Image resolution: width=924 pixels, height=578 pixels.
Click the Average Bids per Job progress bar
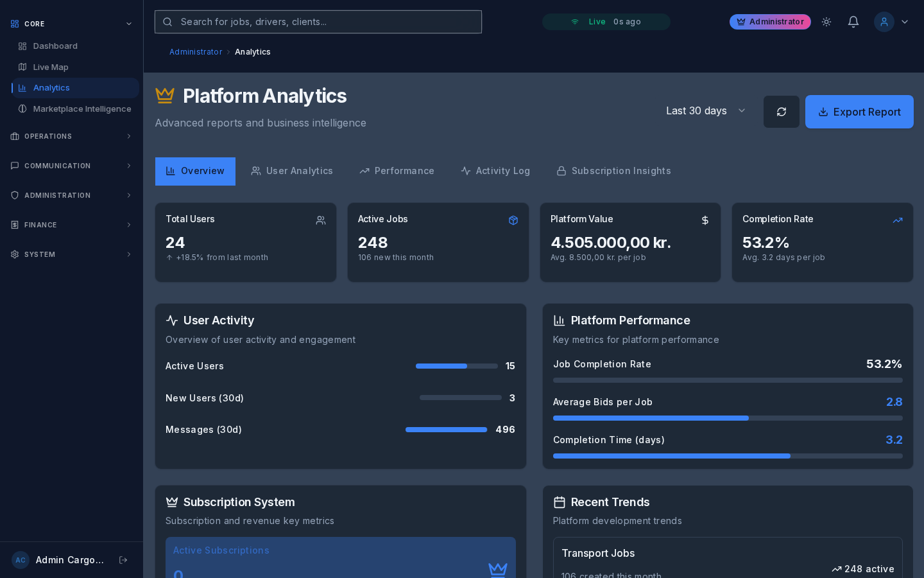[728, 418]
